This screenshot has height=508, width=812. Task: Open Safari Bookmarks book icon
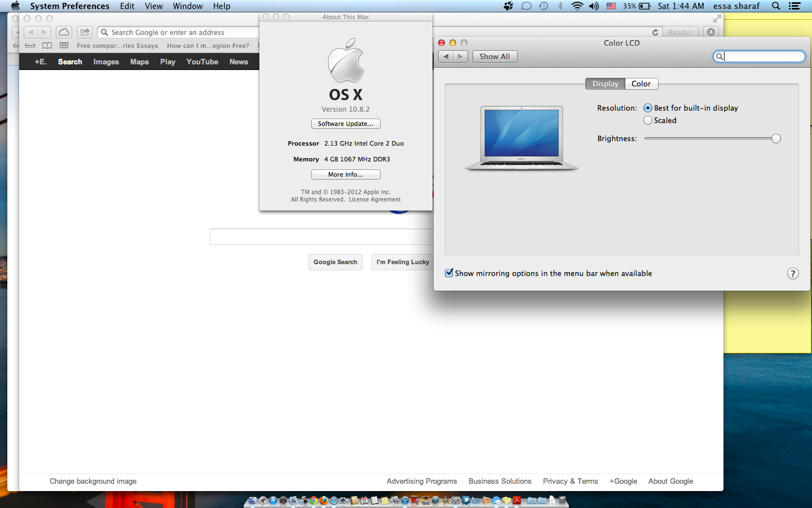tap(47, 46)
